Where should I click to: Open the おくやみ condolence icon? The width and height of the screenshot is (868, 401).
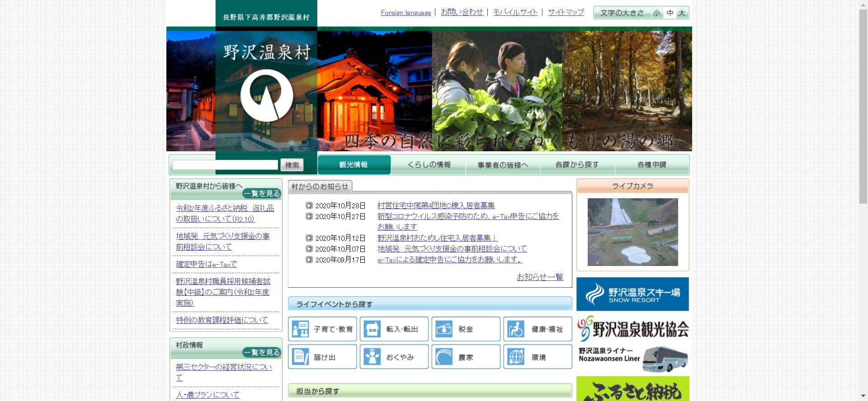(372, 357)
